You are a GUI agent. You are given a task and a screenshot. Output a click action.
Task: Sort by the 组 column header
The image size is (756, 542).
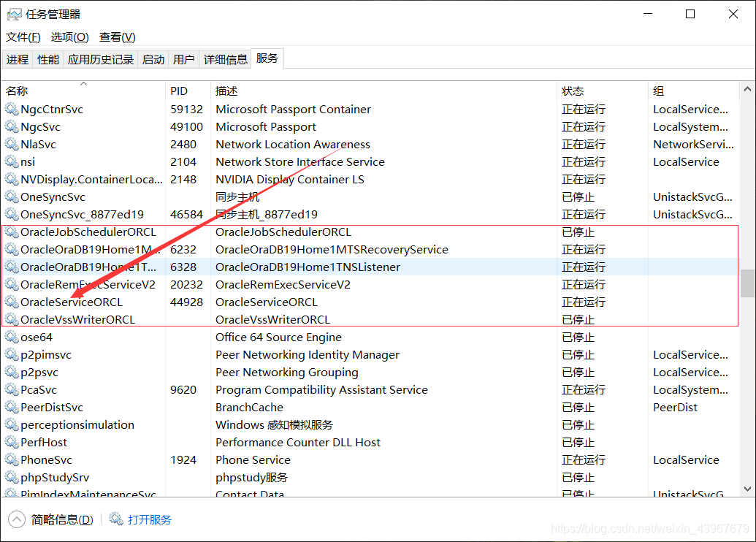coord(693,91)
